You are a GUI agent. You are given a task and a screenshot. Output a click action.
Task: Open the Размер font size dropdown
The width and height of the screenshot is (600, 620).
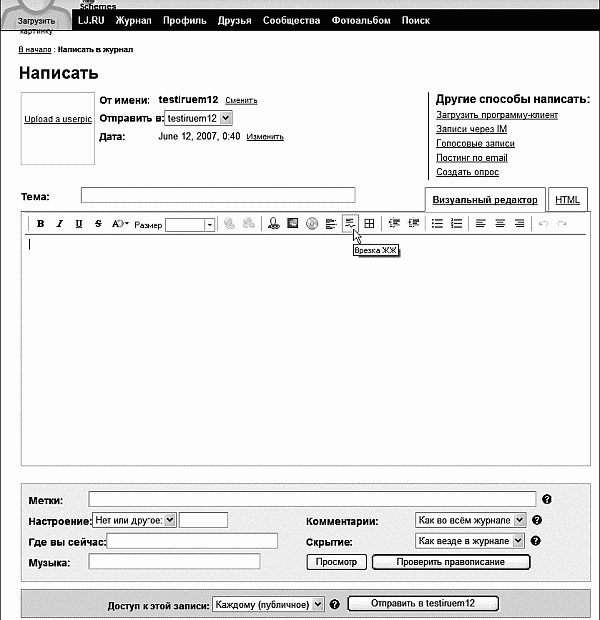click(x=190, y=225)
